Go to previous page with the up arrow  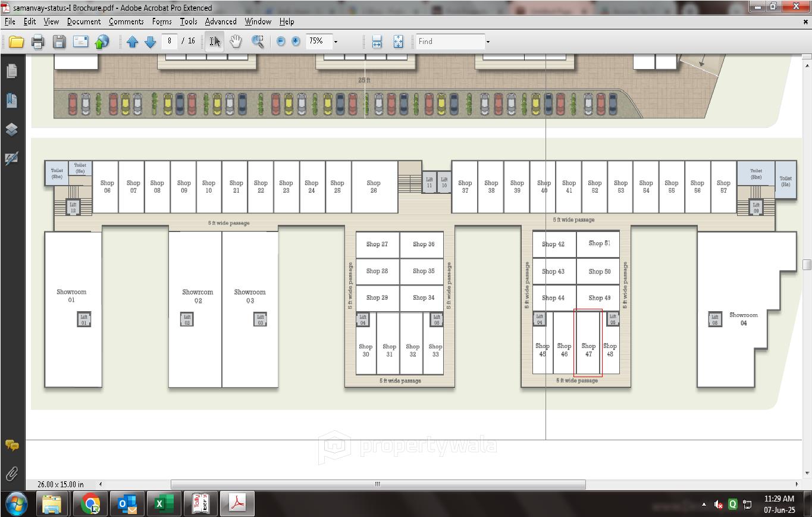(133, 42)
